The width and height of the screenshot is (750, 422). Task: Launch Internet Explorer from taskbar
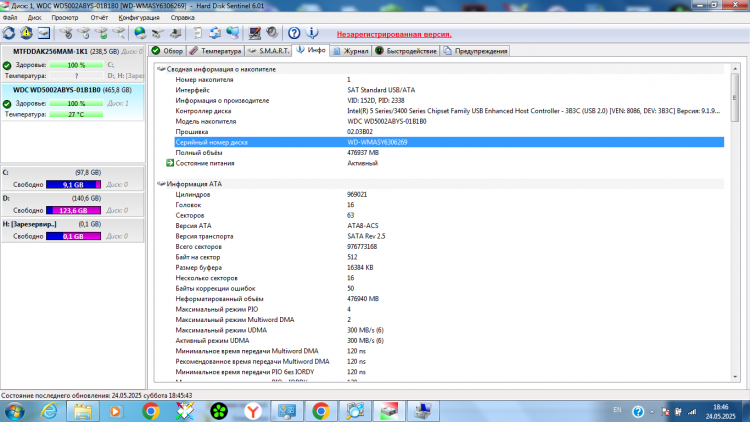point(49,411)
